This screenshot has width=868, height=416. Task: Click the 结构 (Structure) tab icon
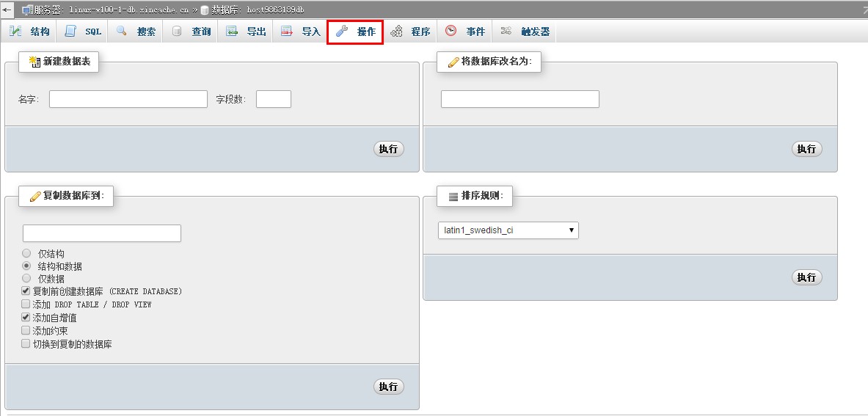pos(15,32)
